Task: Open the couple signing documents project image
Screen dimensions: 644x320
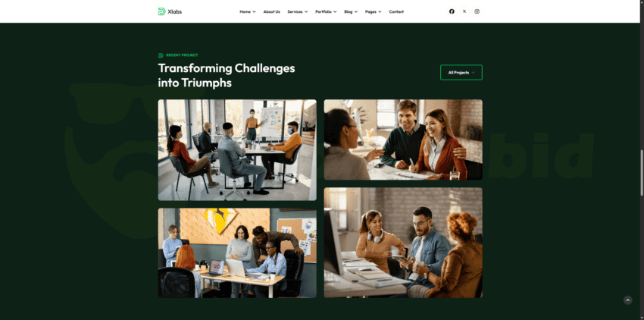Action: (x=403, y=140)
